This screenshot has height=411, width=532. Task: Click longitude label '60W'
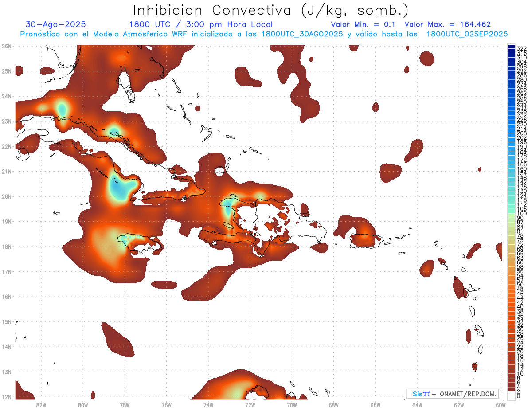[x=501, y=405]
